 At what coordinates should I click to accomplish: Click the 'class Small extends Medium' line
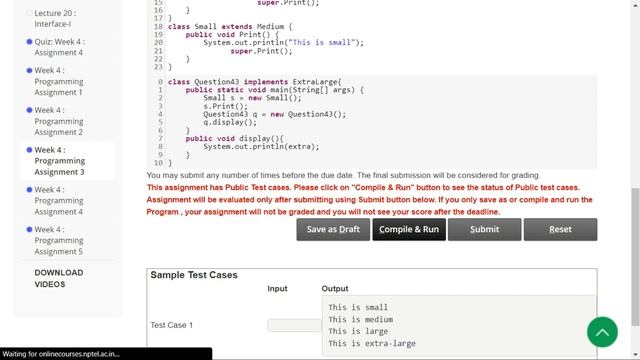pyautogui.click(x=230, y=27)
